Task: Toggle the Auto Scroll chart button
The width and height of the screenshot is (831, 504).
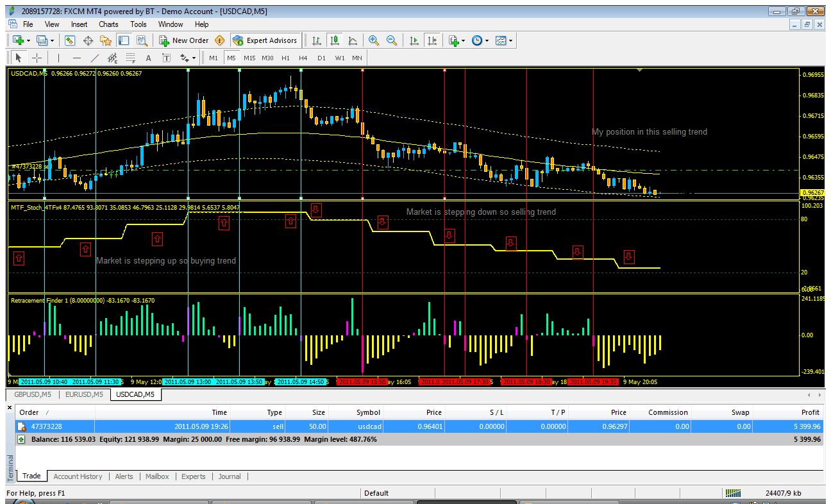Action: [x=414, y=40]
